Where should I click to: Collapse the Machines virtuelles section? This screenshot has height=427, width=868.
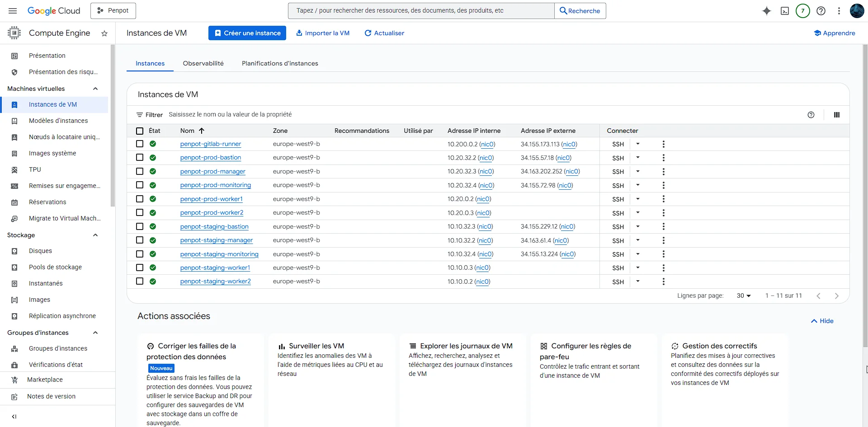(95, 89)
